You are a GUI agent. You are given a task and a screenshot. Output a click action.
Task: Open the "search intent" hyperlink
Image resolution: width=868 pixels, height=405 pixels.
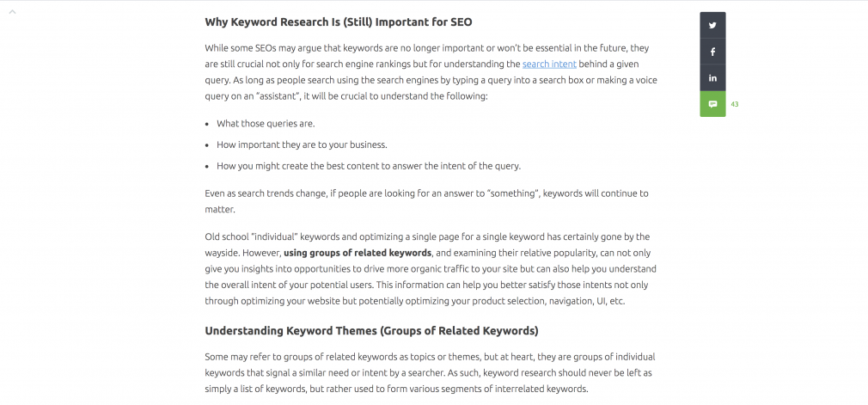pyautogui.click(x=549, y=64)
